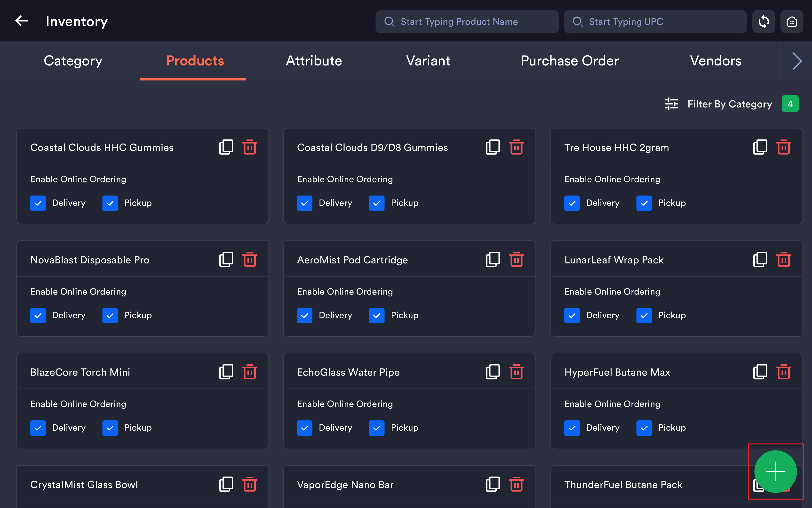Copy VaporEdge Nano Bar
Image resolution: width=812 pixels, height=508 pixels.
493,484
